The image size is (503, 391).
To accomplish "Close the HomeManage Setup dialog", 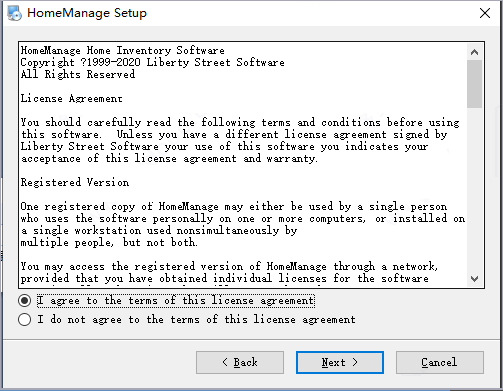I will [485, 13].
